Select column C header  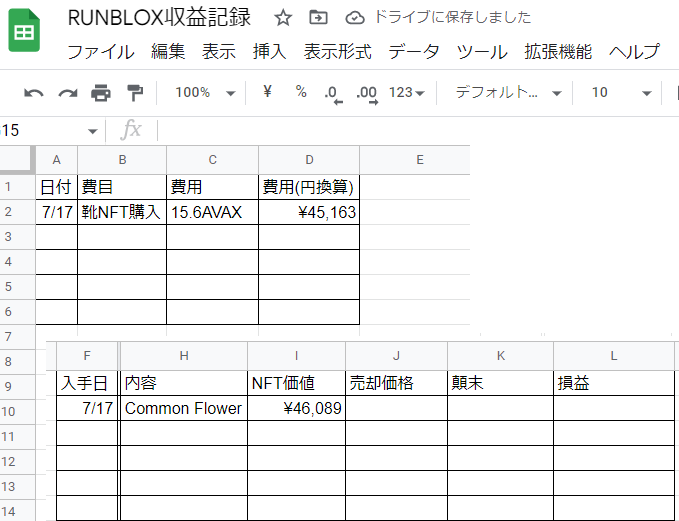213,160
